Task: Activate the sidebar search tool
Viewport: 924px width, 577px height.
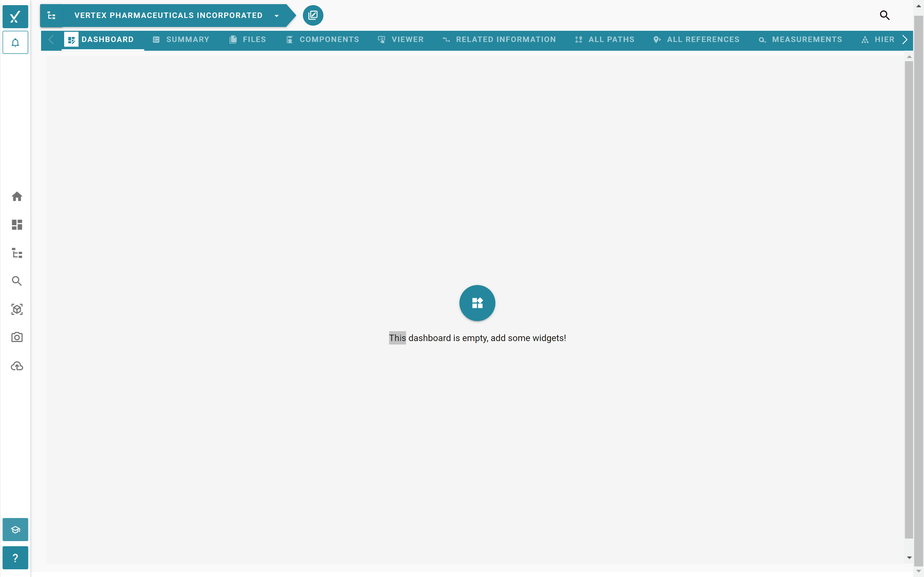Action: (16, 281)
